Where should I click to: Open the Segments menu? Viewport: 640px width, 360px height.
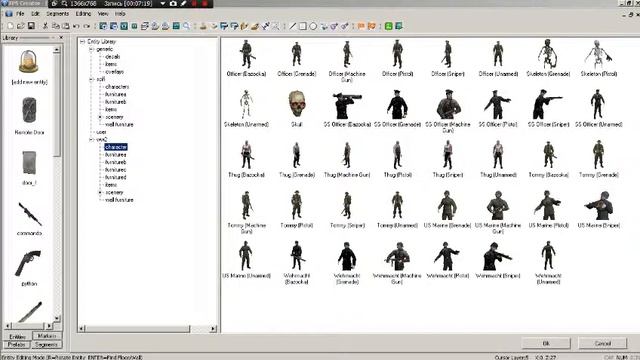click(58, 13)
